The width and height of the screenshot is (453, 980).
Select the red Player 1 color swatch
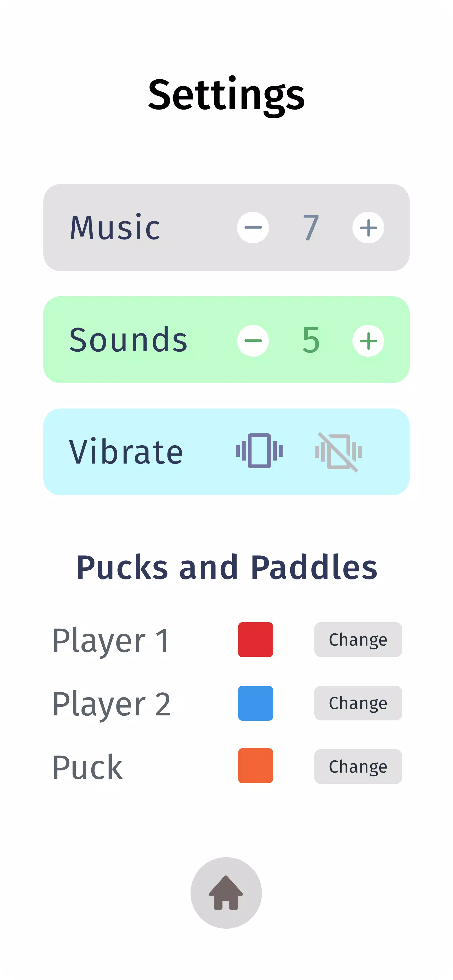click(x=256, y=639)
